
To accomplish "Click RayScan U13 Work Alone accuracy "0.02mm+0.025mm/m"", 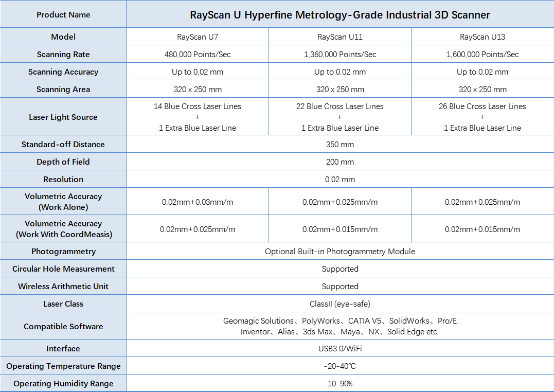I will 482,202.
